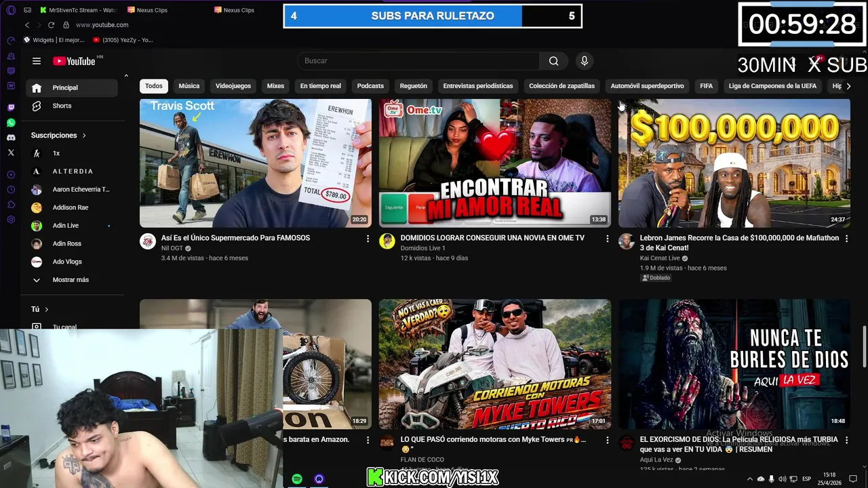868x488 pixels.
Task: Open the Widgets bookmark in bookmarks bar
Action: [54, 40]
